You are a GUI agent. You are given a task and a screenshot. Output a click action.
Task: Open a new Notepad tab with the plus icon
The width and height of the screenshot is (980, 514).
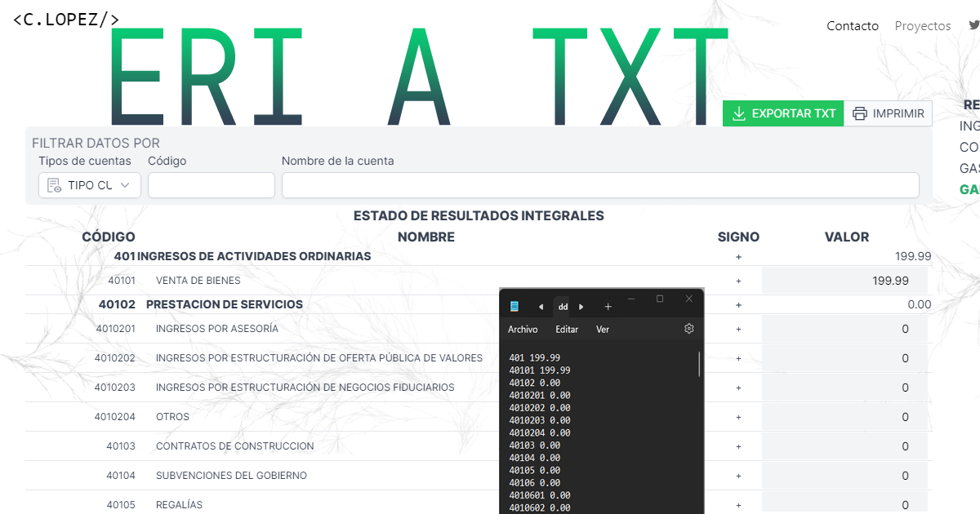tap(608, 307)
